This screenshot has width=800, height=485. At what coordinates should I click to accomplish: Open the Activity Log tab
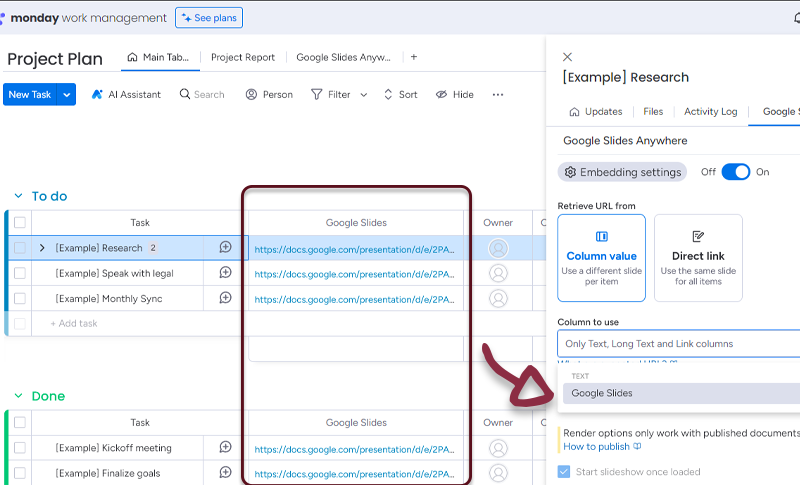tap(710, 112)
